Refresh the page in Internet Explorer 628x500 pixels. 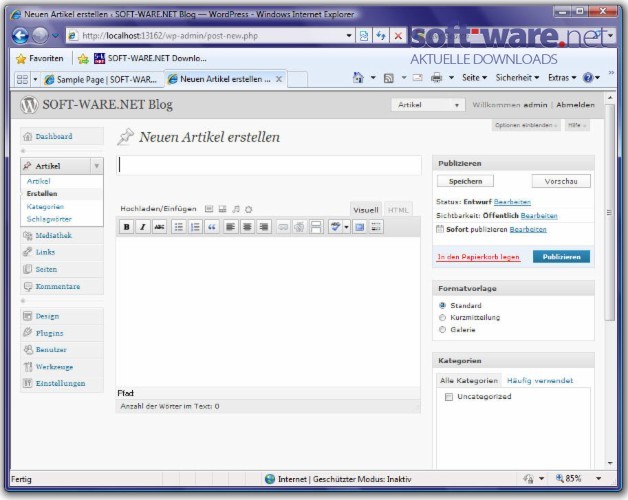[380, 36]
